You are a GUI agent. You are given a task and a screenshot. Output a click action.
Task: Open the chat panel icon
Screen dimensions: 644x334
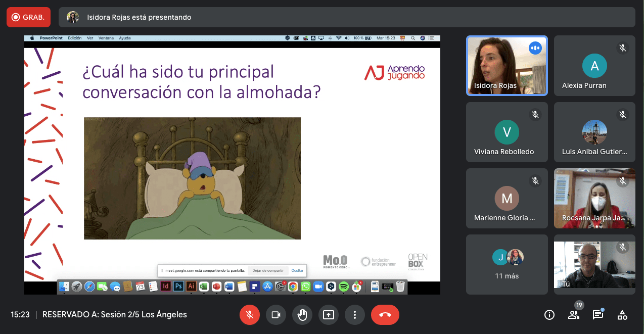point(598,314)
